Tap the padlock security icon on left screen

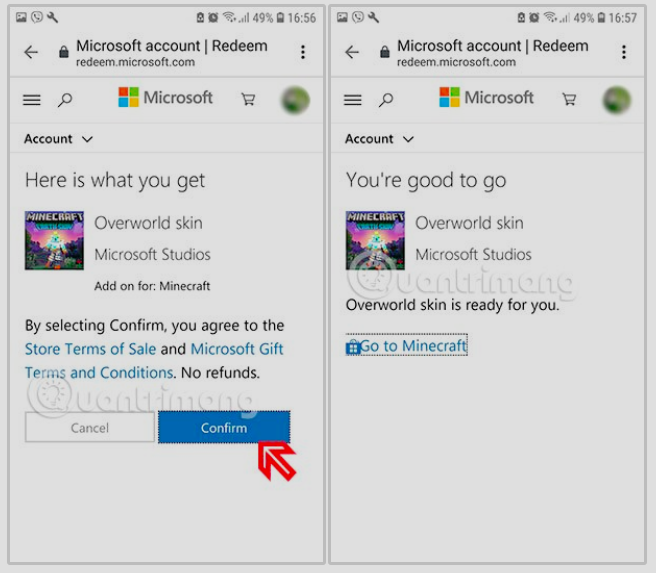click(64, 52)
